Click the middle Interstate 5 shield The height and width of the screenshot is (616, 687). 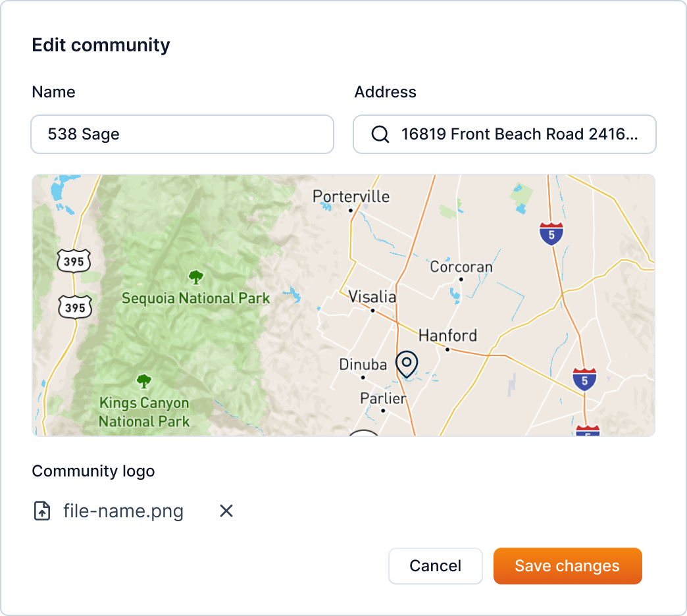pyautogui.click(x=584, y=379)
